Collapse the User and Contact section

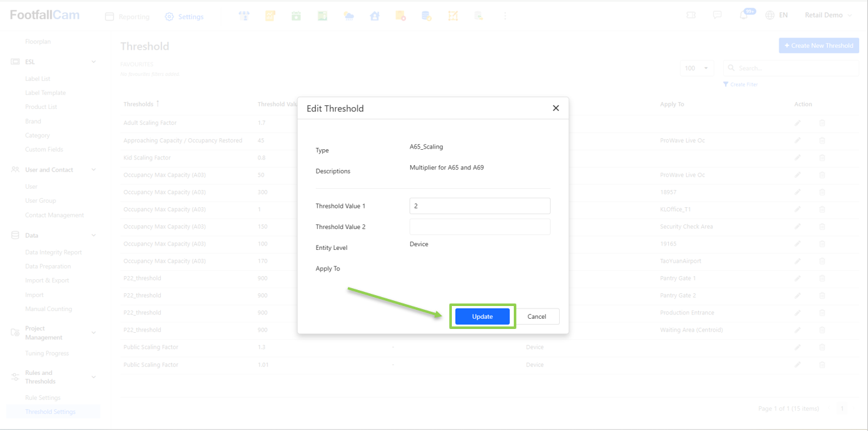pos(94,170)
